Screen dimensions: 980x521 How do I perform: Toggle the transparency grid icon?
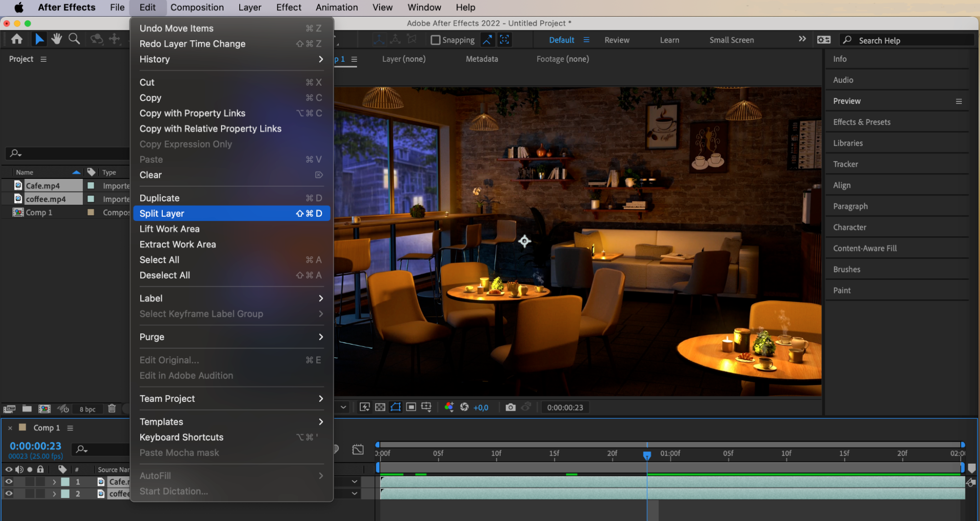pos(380,407)
